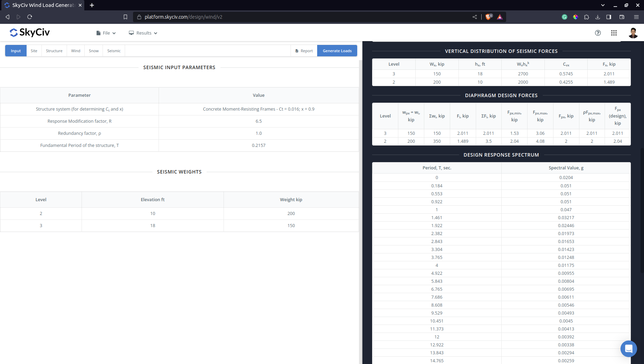This screenshot has width=644, height=364.
Task: Click the share icon in address bar
Action: 475,17
